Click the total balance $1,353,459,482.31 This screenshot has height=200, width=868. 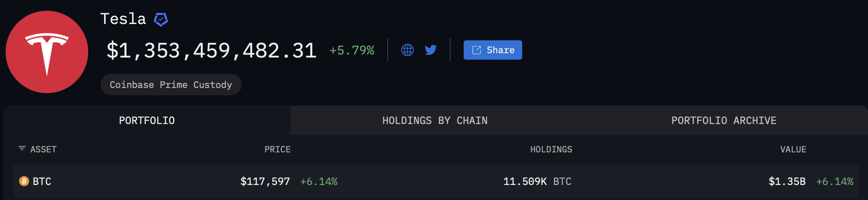[x=212, y=51]
